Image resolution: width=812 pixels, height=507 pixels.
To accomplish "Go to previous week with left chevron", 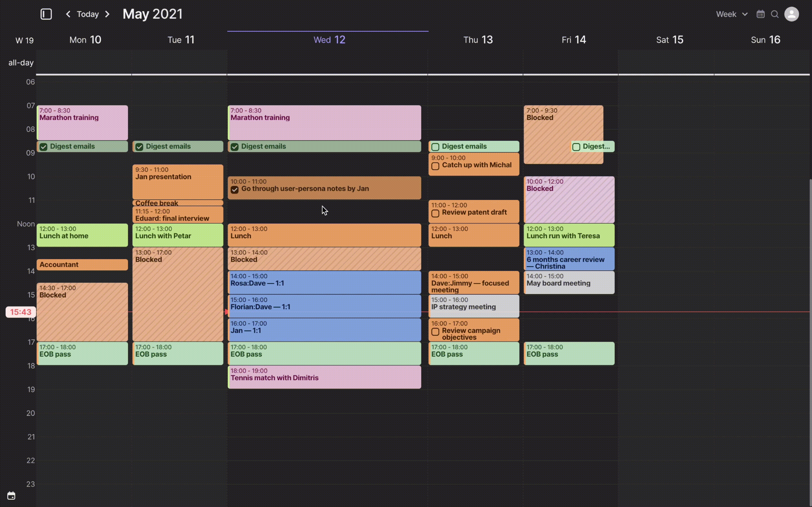I will (68, 14).
